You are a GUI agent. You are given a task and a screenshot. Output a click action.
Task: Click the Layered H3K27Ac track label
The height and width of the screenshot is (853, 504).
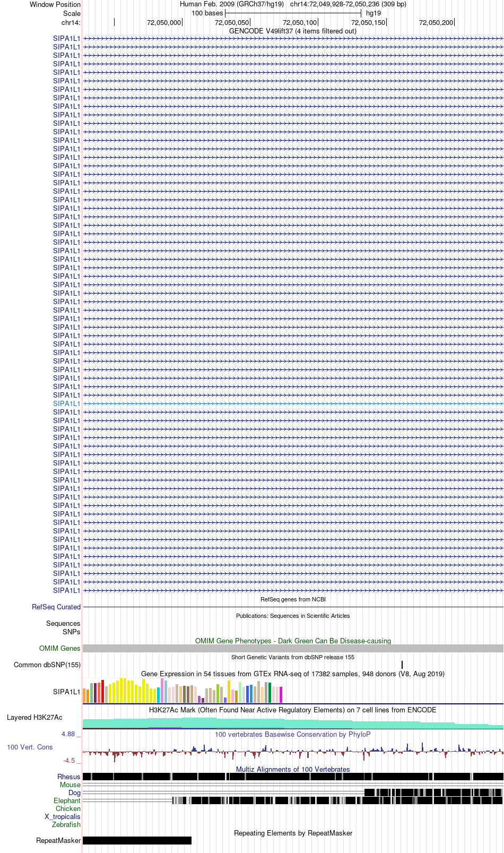click(x=34, y=717)
